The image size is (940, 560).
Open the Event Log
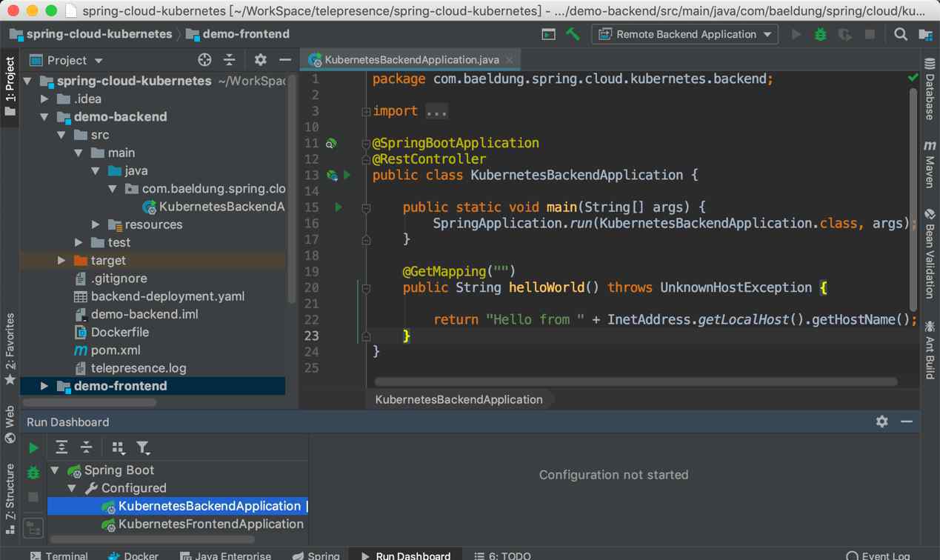[878, 555]
